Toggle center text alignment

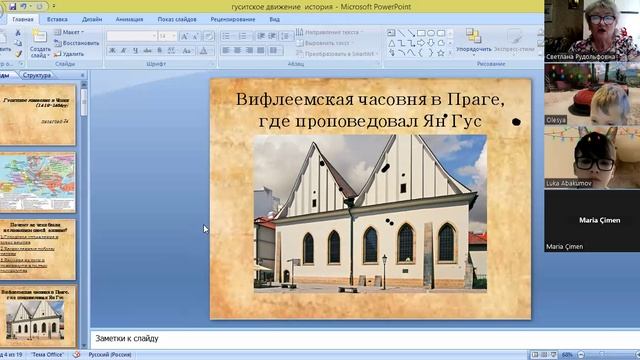(238, 50)
